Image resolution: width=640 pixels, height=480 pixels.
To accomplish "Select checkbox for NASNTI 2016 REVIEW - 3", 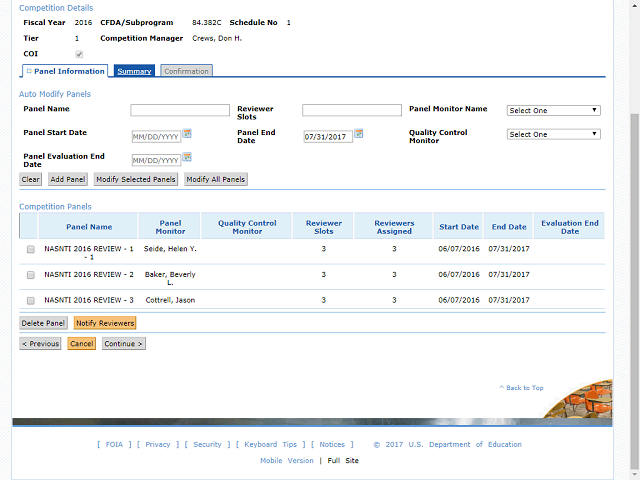I will pos(30,300).
